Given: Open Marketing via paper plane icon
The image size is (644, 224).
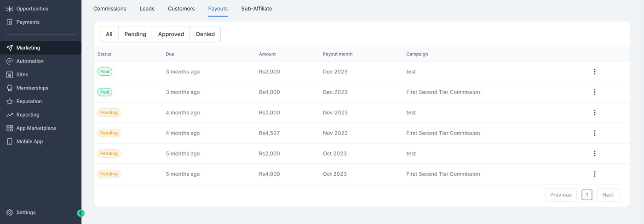Looking at the screenshot, I should pyautogui.click(x=10, y=48).
